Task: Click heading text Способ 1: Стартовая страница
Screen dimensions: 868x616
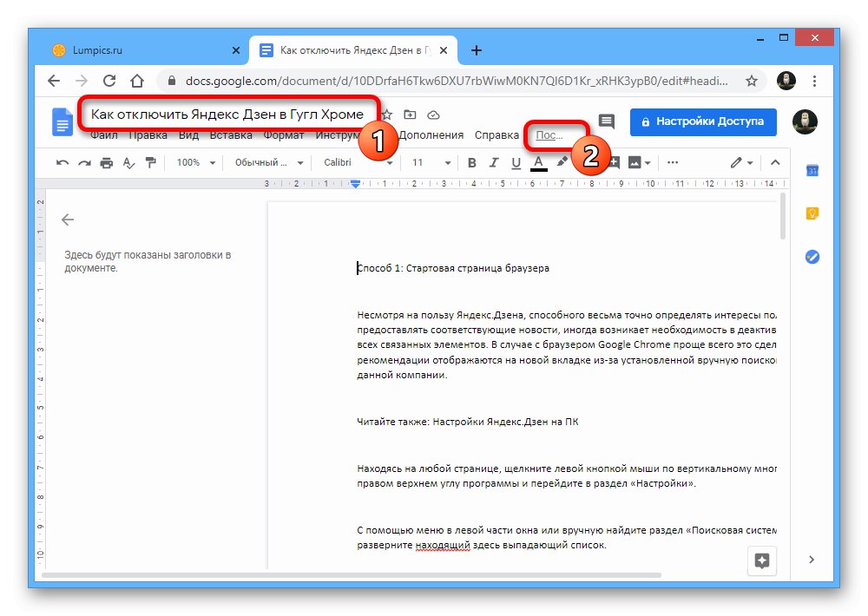Action: (453, 268)
